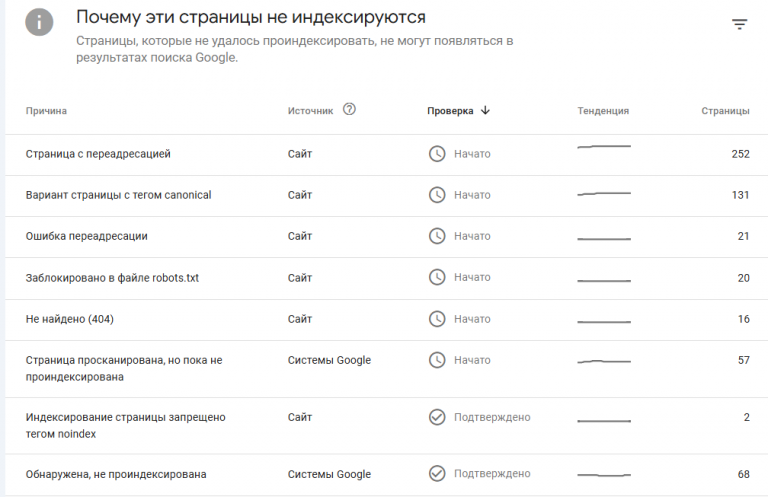Click Подтверждено status in the 68 pages row
Image resolution: width=768 pixels, height=497 pixels.
[492, 473]
